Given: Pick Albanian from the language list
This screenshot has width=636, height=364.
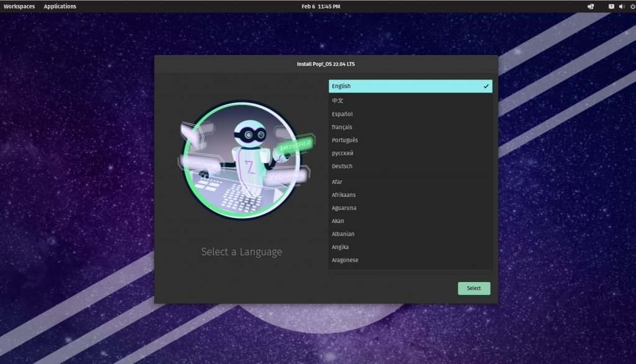Looking at the screenshot, I should tap(411, 234).
